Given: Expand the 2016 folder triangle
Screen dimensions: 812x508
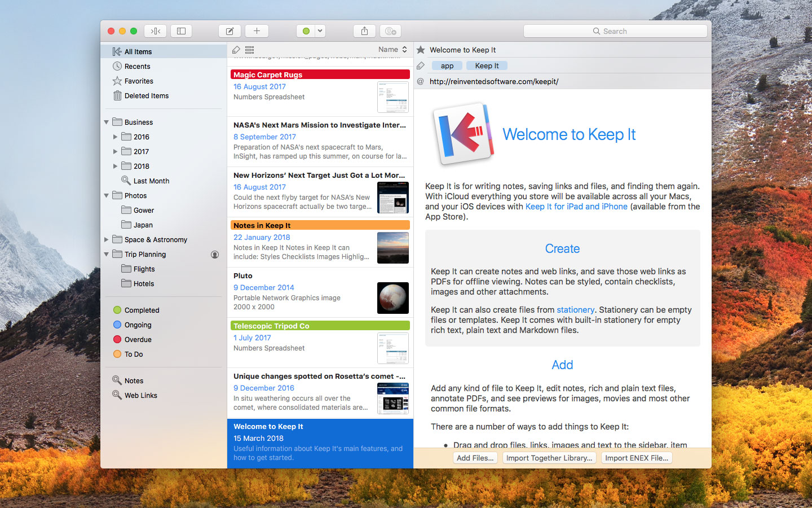Looking at the screenshot, I should click(x=116, y=137).
